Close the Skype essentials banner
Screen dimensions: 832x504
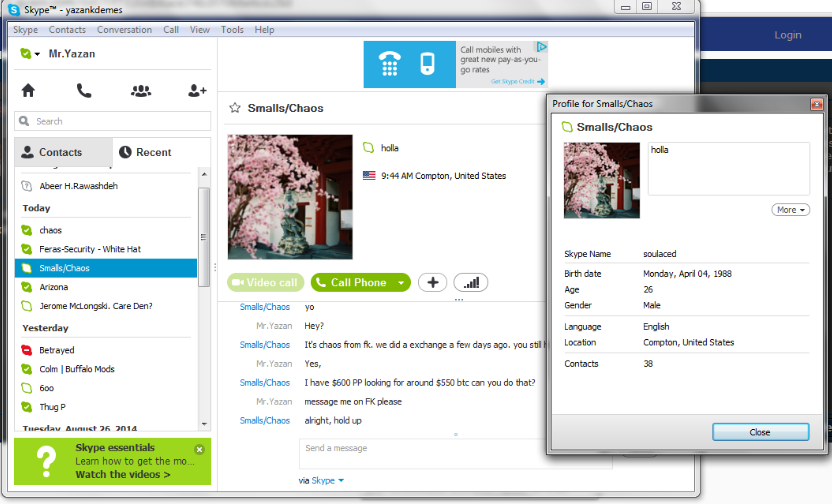[199, 449]
